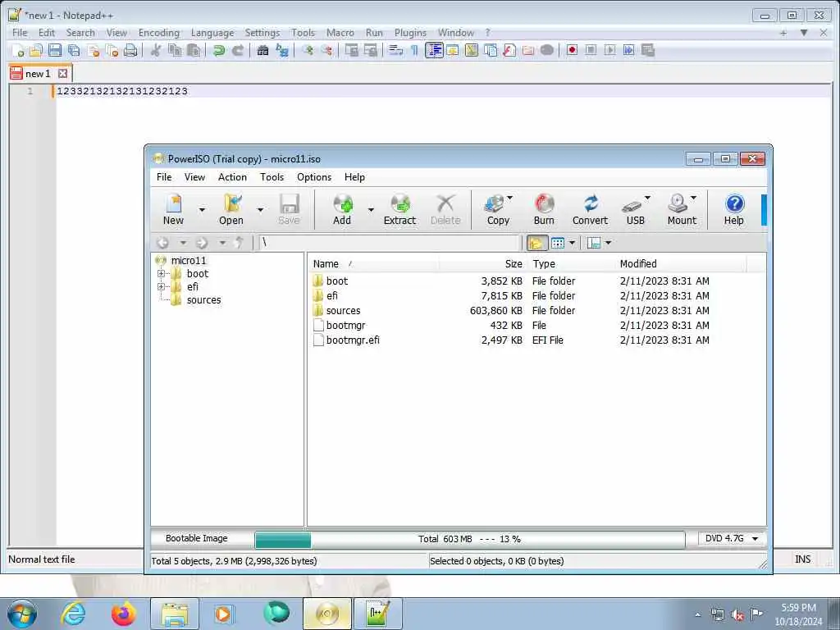Open an image with PowerISO Open icon
840x630 pixels.
click(x=231, y=209)
